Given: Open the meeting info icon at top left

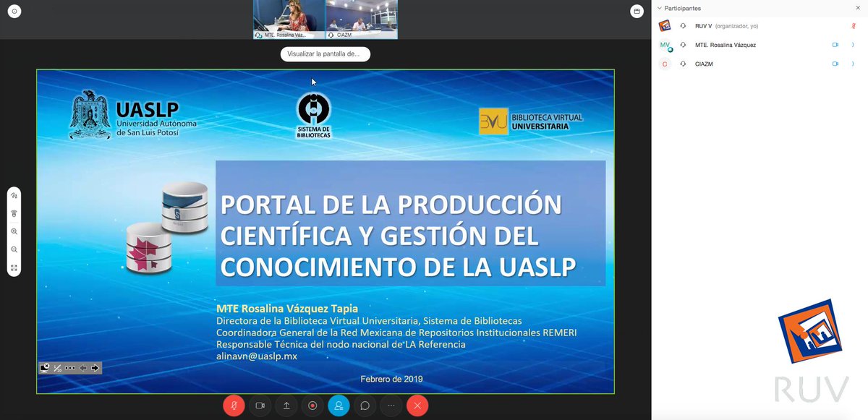Looking at the screenshot, I should 14,11.
